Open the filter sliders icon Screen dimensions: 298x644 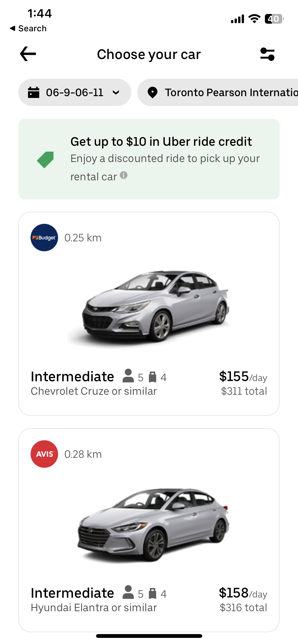(x=267, y=54)
